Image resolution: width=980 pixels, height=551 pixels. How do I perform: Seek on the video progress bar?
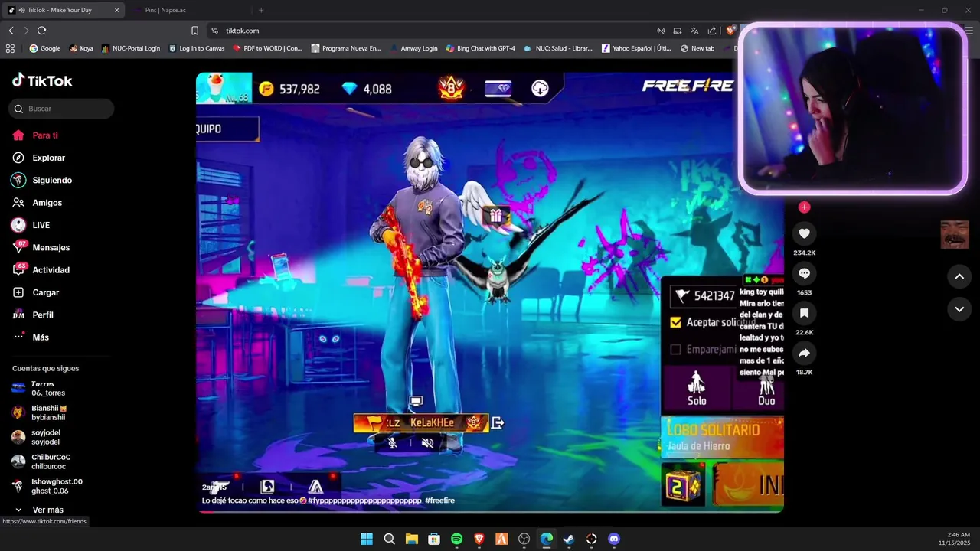point(490,510)
